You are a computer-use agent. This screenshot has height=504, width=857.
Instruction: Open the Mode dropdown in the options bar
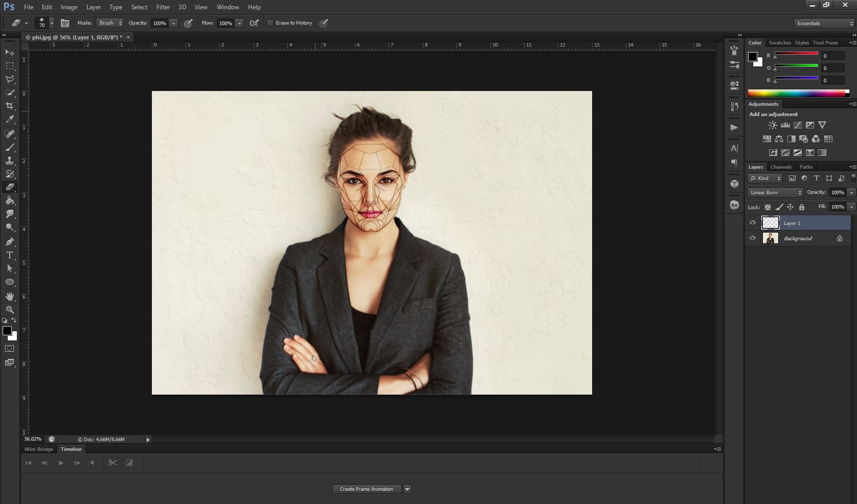pyautogui.click(x=109, y=22)
